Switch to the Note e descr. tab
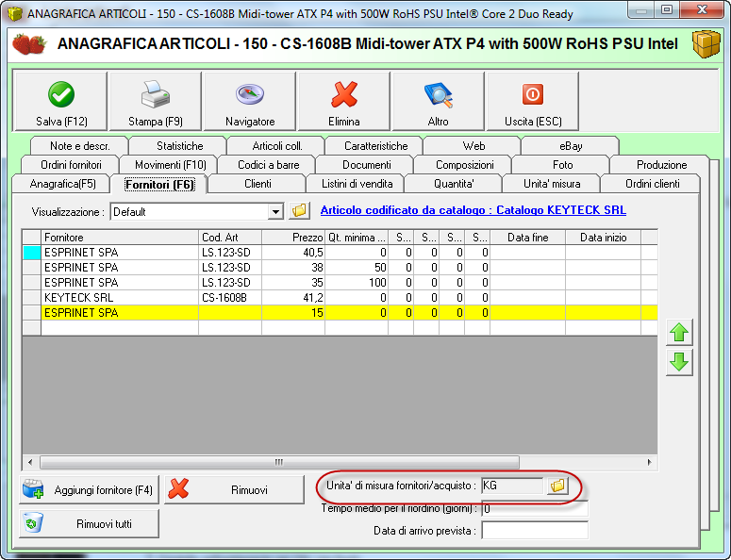 [x=80, y=146]
